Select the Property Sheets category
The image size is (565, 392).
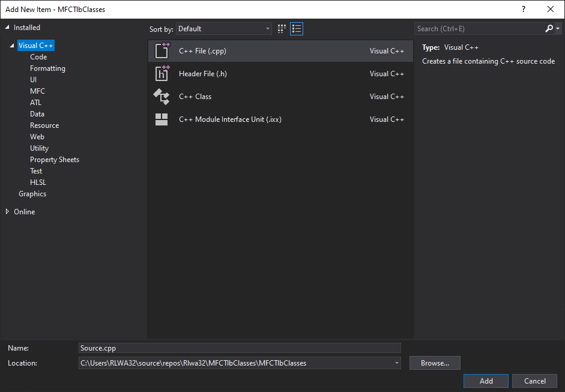[55, 160]
